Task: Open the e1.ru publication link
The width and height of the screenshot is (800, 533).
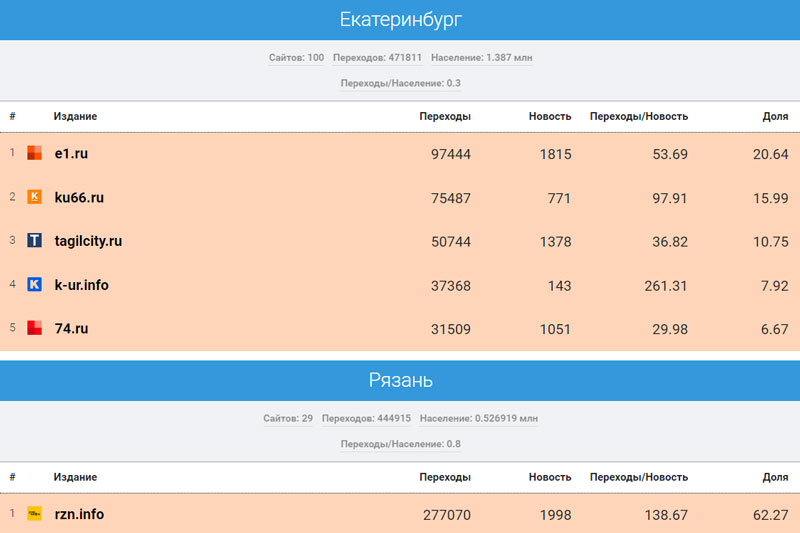Action: point(71,154)
